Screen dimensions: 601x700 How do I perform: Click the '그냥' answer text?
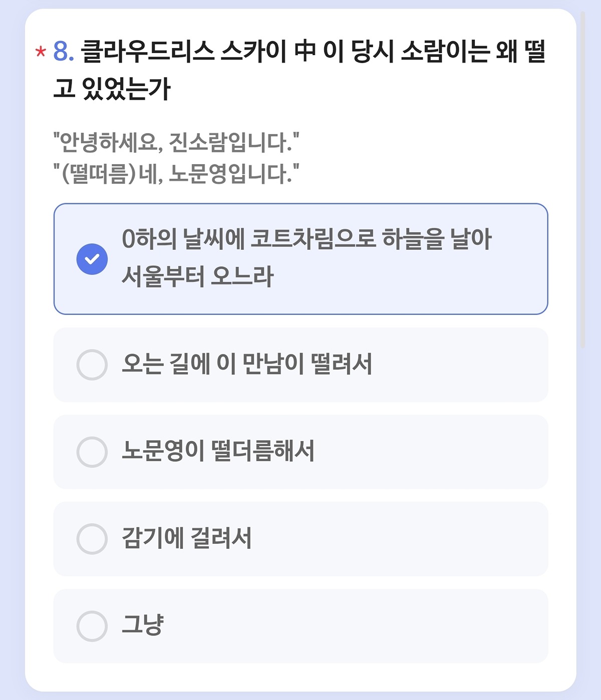(143, 626)
